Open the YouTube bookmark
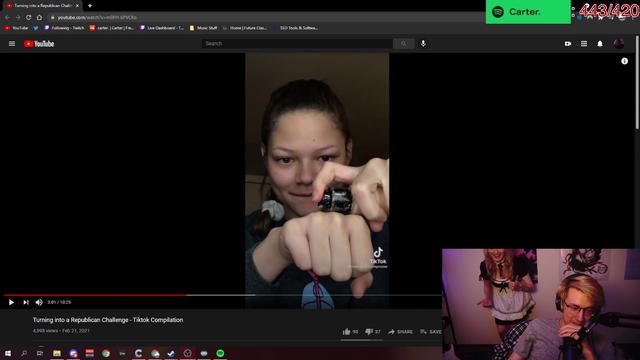 (16, 28)
